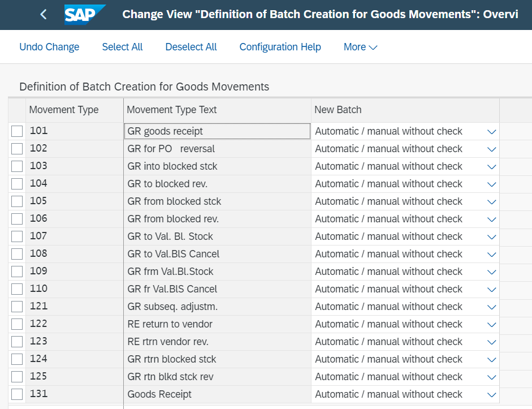Open Configuration Help
The image size is (532, 409).
coord(280,47)
